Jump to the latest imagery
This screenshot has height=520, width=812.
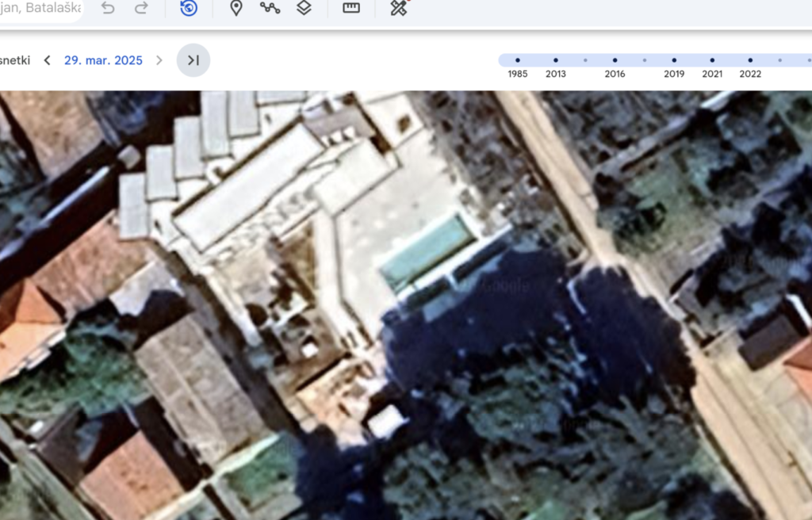click(193, 60)
